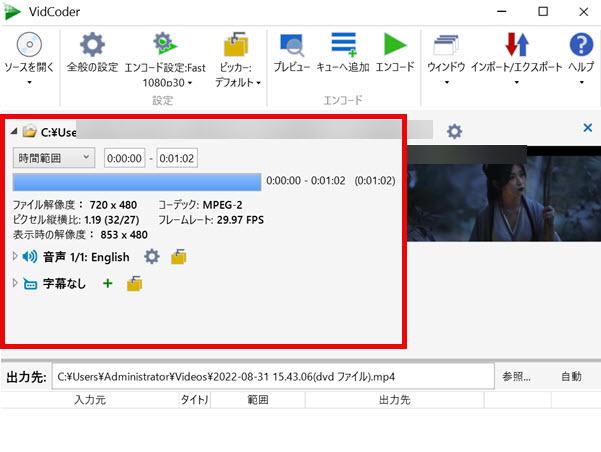Add a subtitle with the green plus
The width and height of the screenshot is (601, 452).
(x=107, y=284)
